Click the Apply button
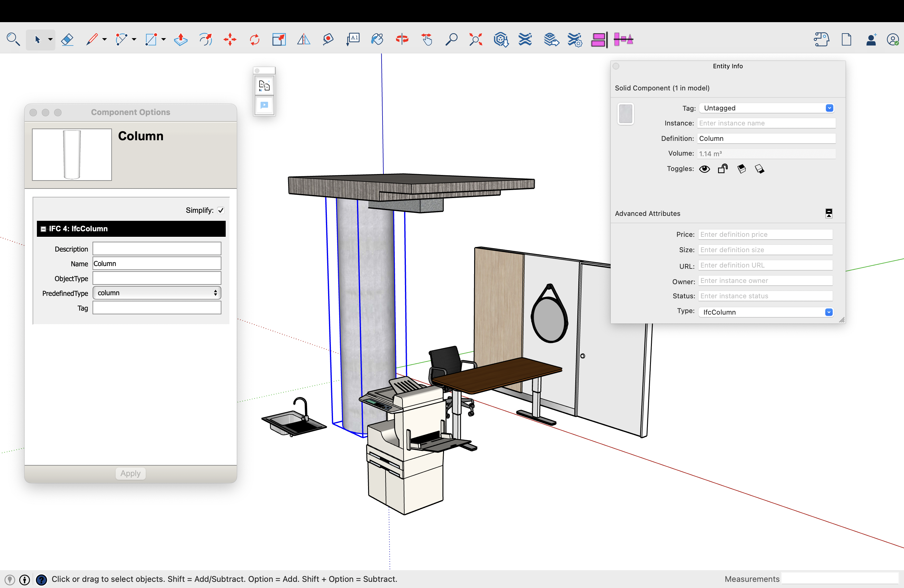This screenshot has width=904, height=588. click(x=130, y=473)
